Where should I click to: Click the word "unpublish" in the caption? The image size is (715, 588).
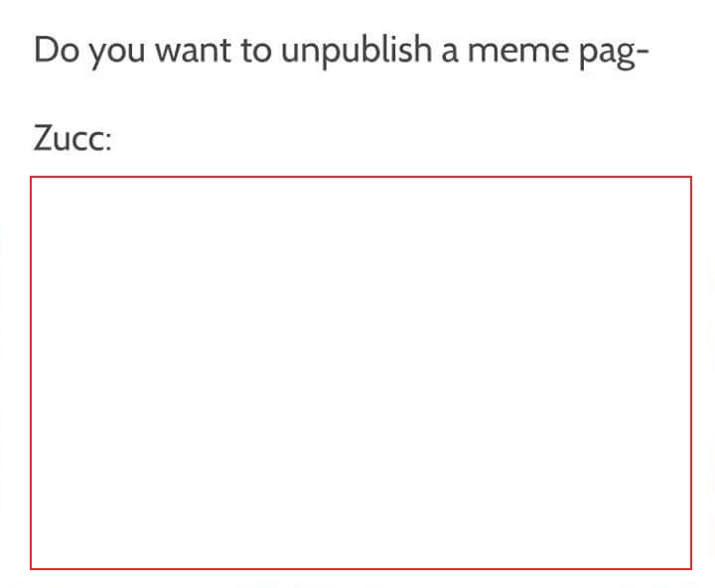click(356, 51)
